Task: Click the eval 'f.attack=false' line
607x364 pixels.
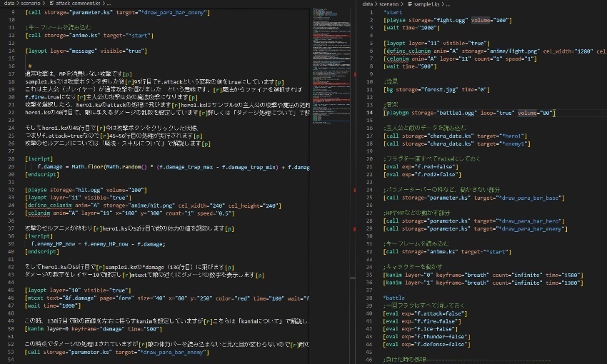Action: pos(426,313)
